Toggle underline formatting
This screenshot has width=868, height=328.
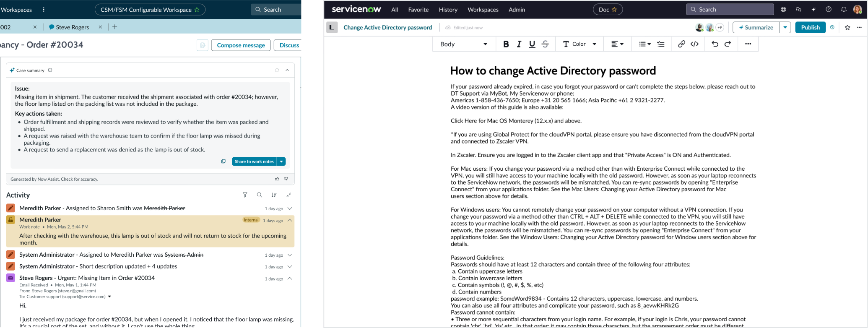[532, 44]
